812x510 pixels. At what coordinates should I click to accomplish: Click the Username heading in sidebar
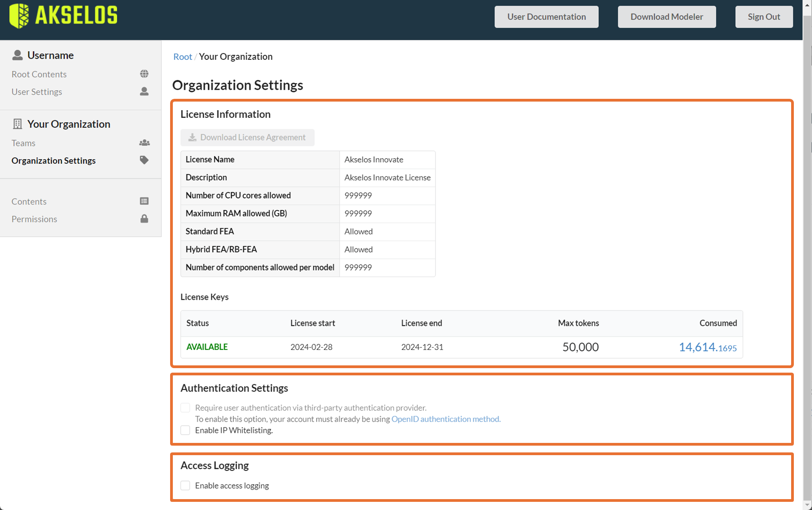tap(50, 55)
